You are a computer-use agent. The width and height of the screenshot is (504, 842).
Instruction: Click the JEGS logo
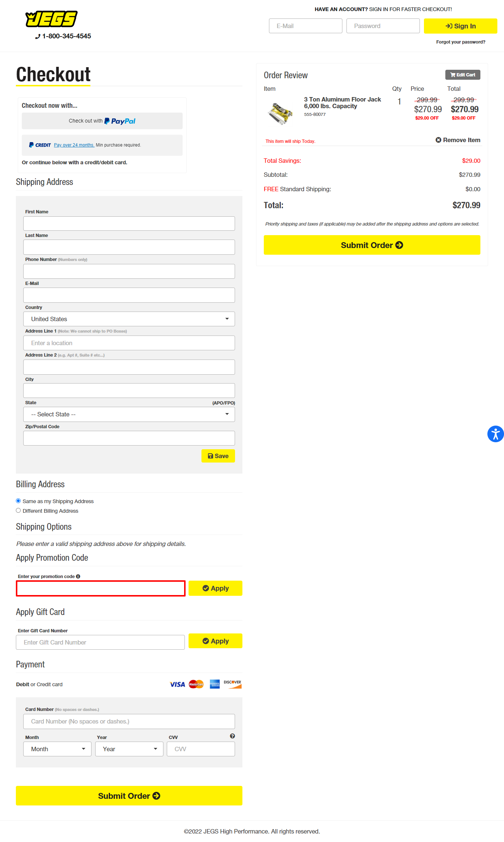tap(51, 19)
